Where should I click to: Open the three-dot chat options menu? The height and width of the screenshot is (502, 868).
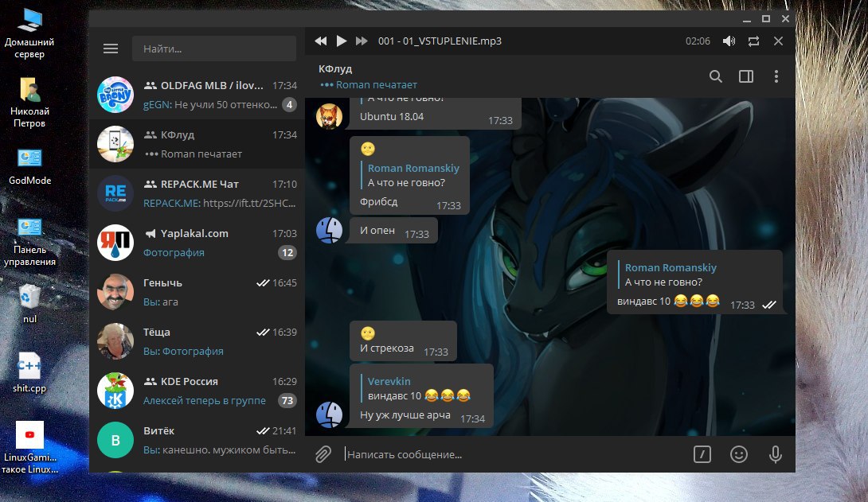[776, 76]
